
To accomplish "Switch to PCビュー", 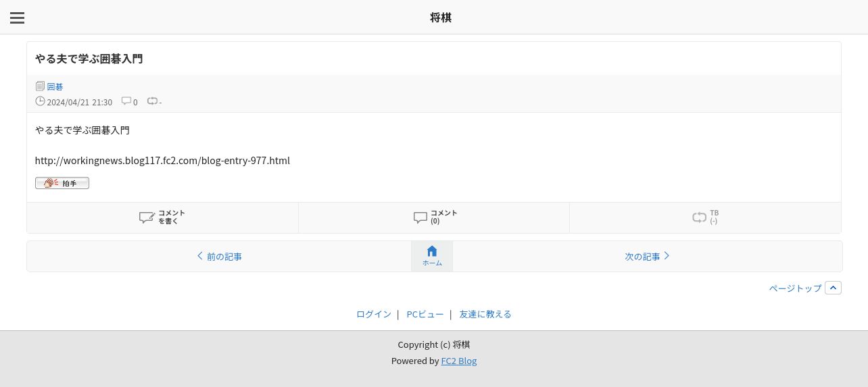I will point(425,314).
